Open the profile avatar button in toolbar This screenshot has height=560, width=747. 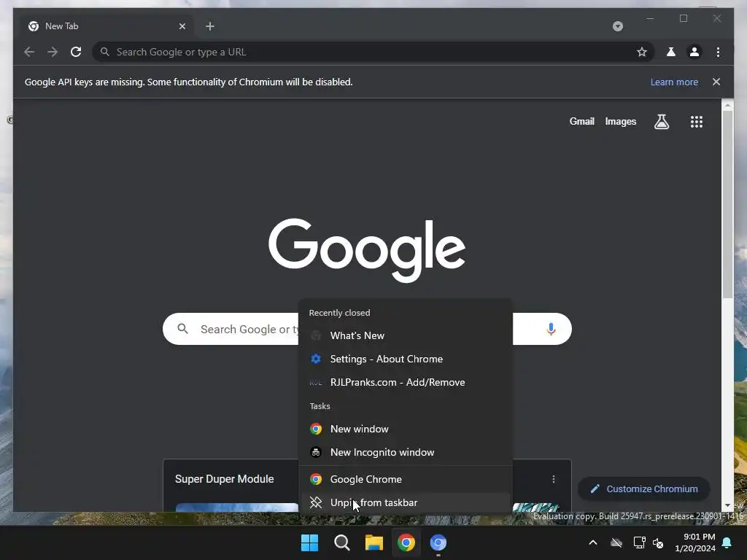tap(694, 52)
